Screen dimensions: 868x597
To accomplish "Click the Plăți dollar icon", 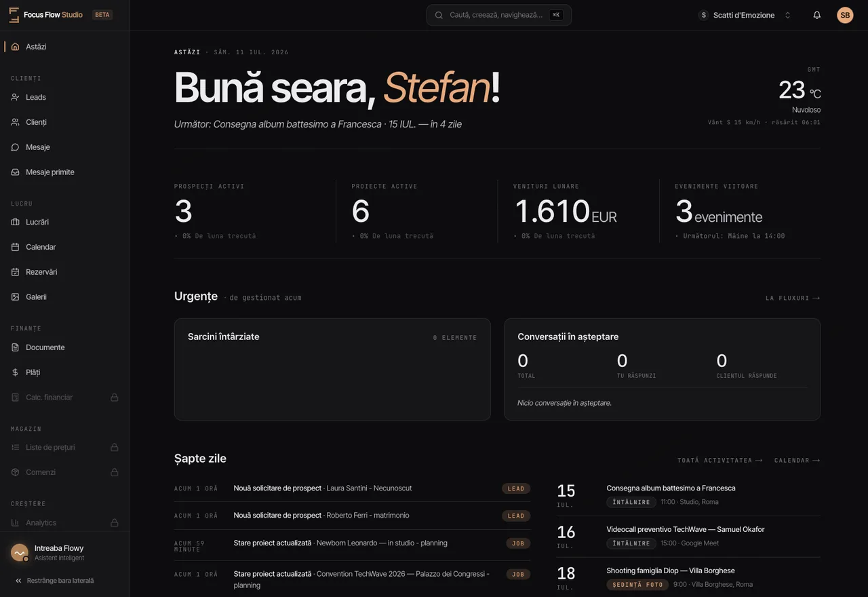I will 15,372.
